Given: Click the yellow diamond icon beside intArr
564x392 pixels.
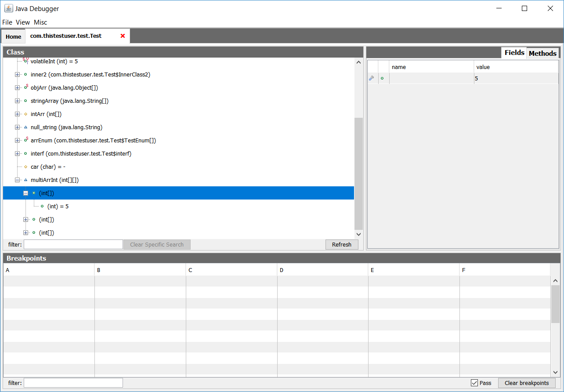Looking at the screenshot, I should point(25,114).
